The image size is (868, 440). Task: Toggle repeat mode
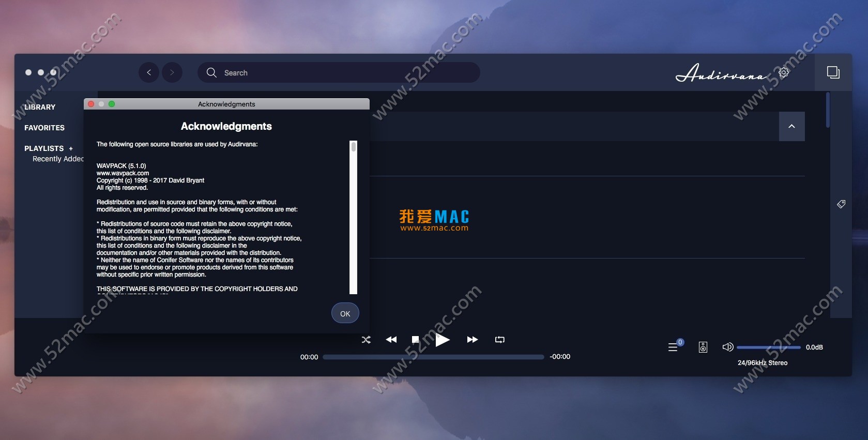click(x=499, y=340)
